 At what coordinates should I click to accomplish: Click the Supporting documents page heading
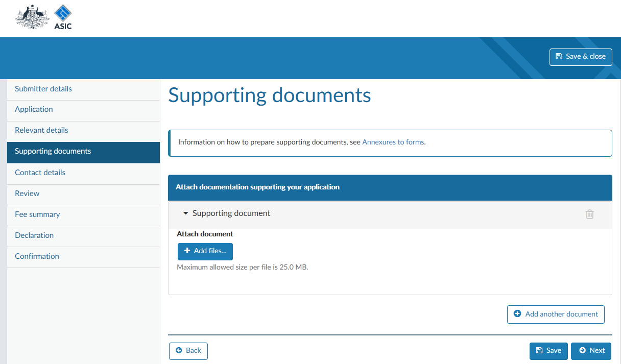click(x=270, y=96)
